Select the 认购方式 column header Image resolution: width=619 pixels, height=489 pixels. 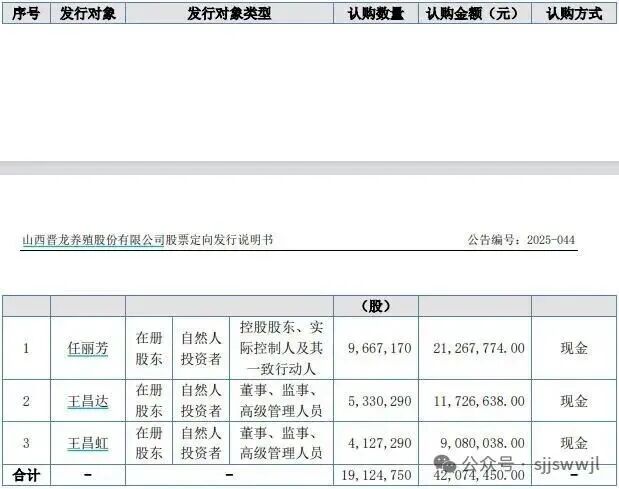(x=574, y=14)
